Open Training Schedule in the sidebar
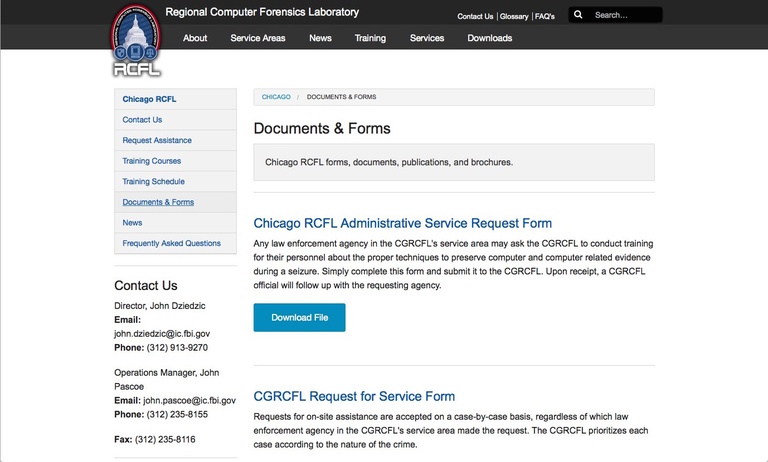This screenshot has width=768, height=462. pyautogui.click(x=175, y=181)
